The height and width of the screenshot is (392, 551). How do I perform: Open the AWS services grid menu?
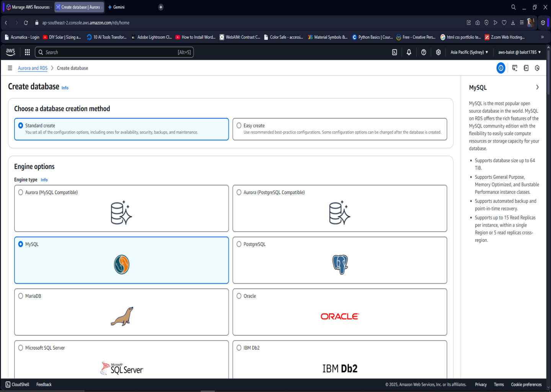[27, 52]
